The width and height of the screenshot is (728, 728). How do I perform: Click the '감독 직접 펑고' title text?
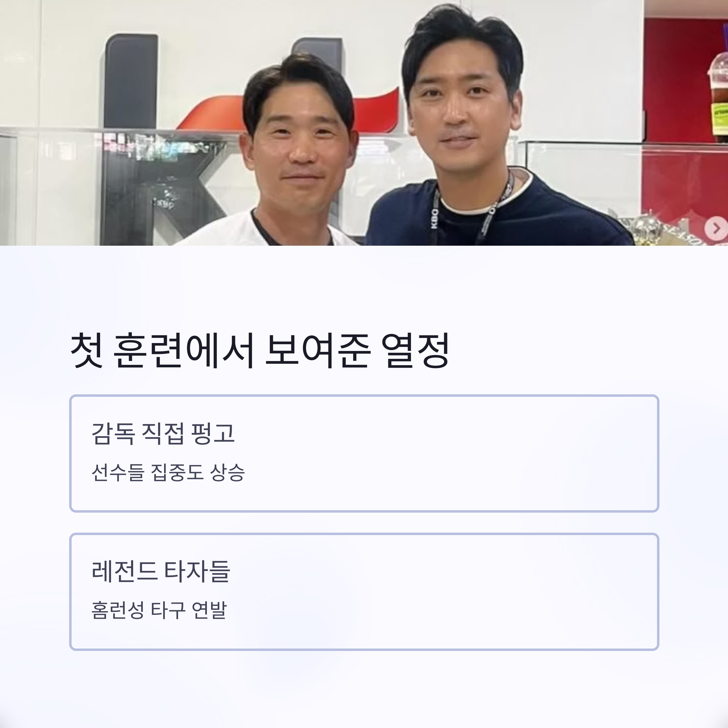click(x=163, y=434)
